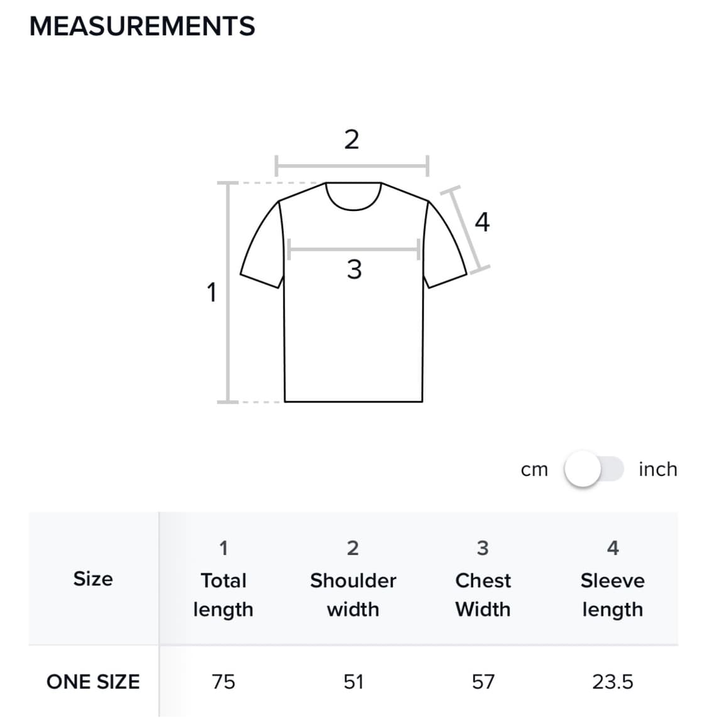Select the 'Sleeve length' column header
The height and width of the screenshot is (728, 707).
(613, 594)
